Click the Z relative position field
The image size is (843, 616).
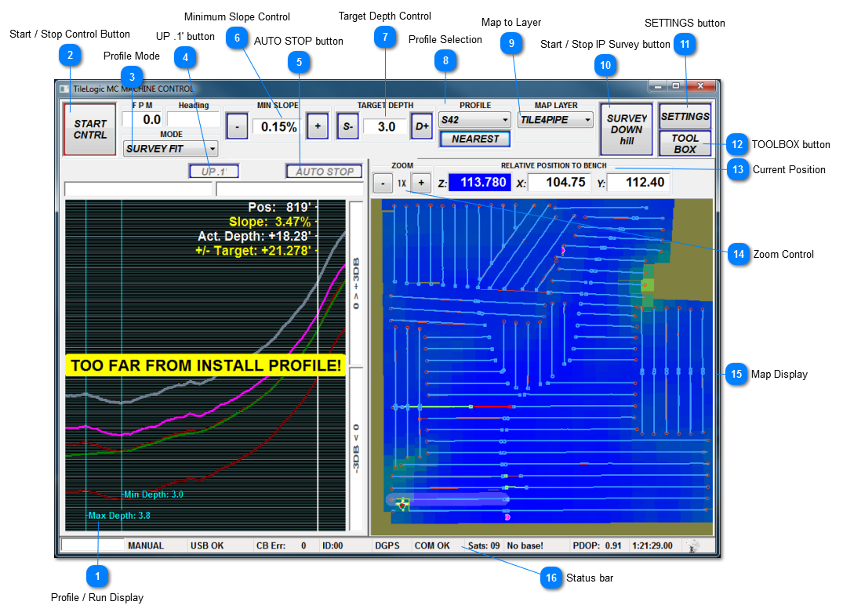[x=479, y=183]
